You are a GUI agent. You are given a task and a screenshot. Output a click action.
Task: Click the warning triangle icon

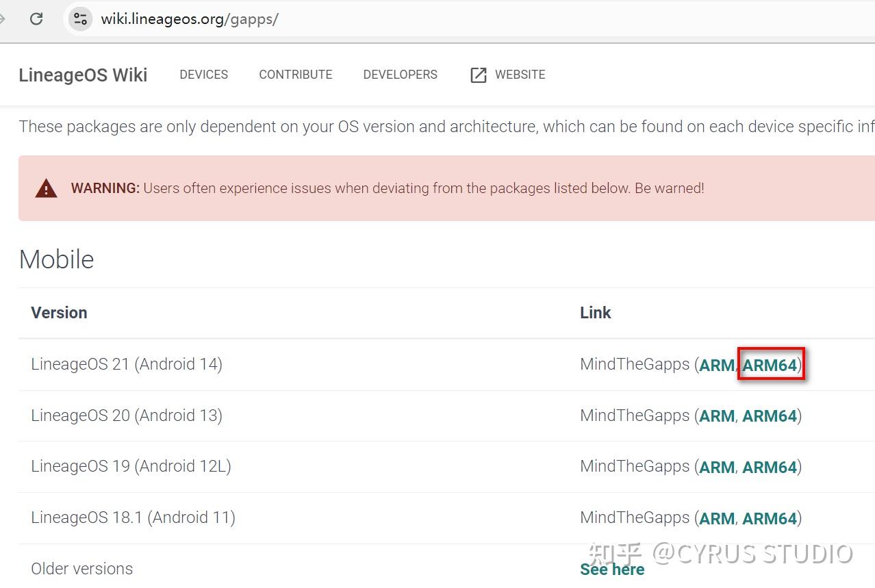pos(46,188)
